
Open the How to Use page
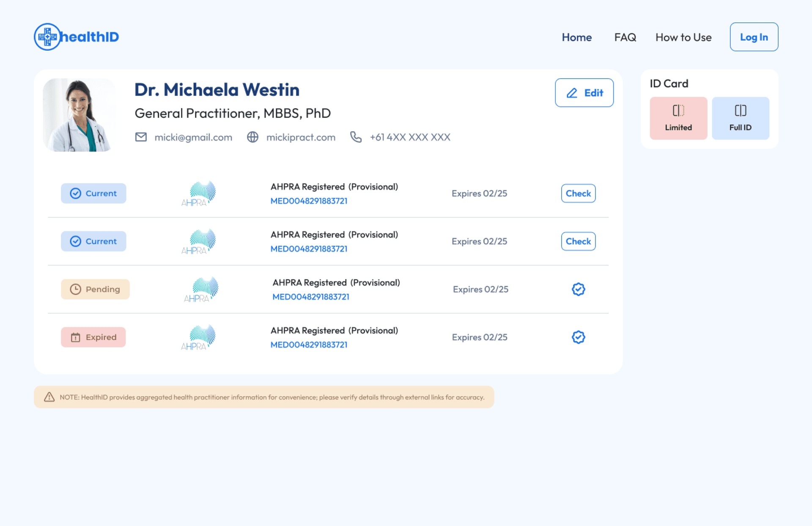click(x=683, y=37)
